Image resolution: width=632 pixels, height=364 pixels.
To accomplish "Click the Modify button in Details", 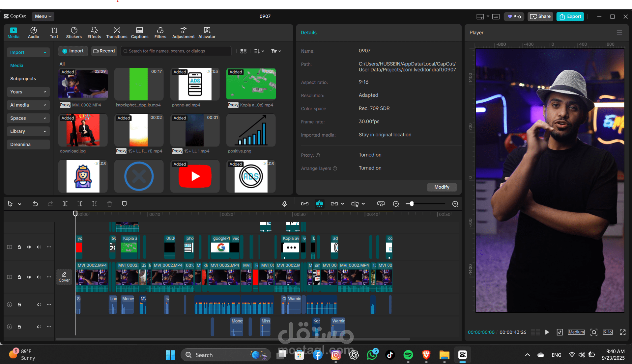I will pyautogui.click(x=442, y=187).
